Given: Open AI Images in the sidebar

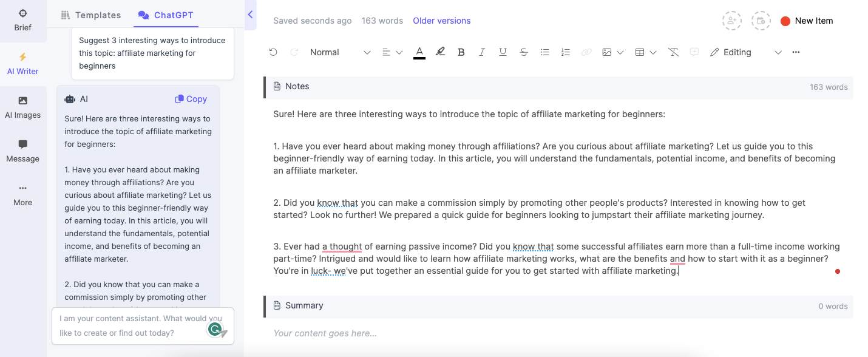Looking at the screenshot, I should tap(22, 106).
